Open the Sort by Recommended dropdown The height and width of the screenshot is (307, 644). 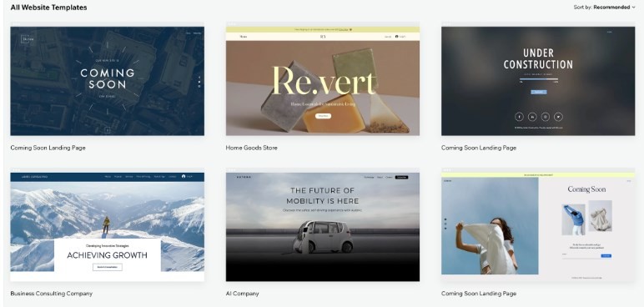[x=605, y=7]
